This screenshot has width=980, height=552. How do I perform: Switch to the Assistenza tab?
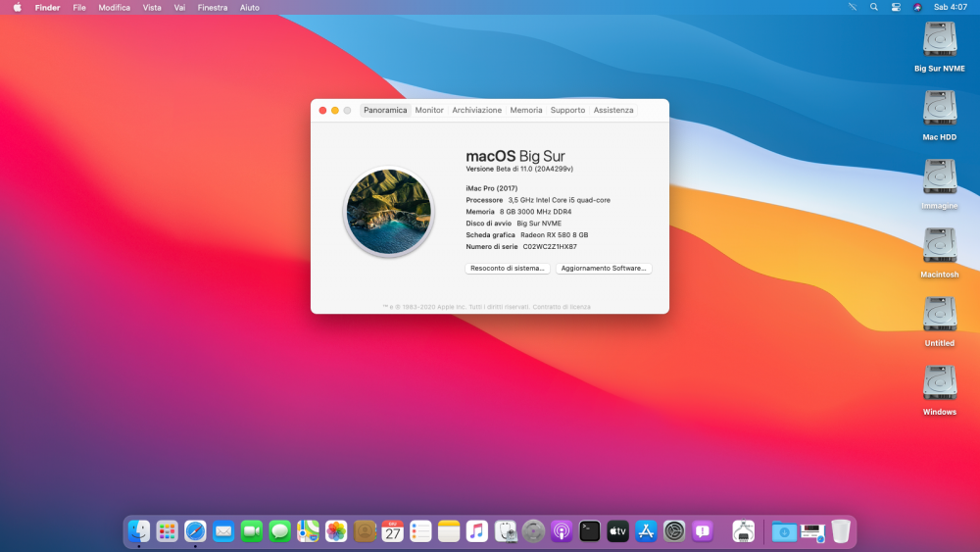click(x=613, y=110)
